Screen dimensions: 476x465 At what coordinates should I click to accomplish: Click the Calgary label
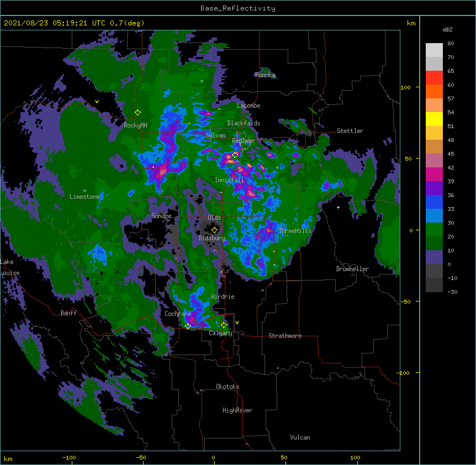tap(221, 333)
